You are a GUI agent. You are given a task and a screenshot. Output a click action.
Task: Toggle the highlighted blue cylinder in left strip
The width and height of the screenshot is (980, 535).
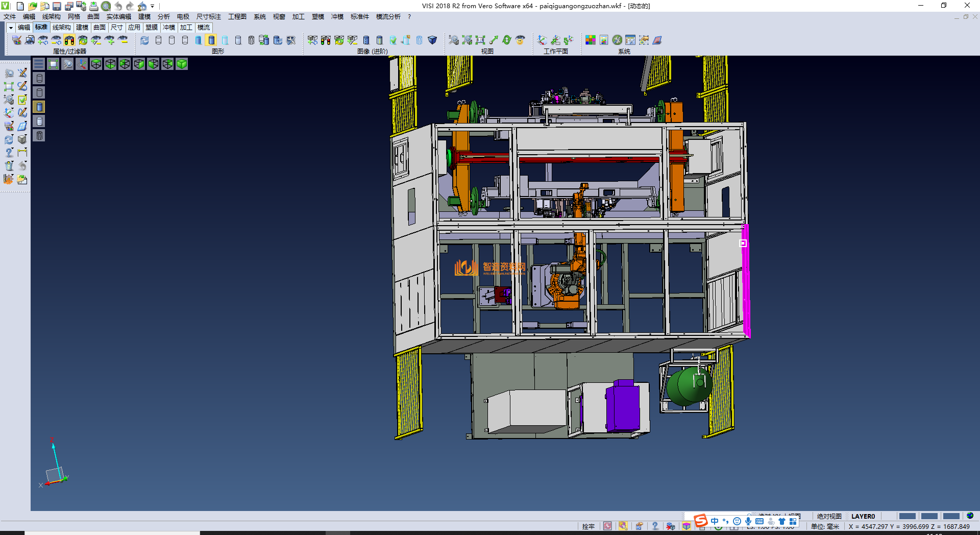click(39, 107)
